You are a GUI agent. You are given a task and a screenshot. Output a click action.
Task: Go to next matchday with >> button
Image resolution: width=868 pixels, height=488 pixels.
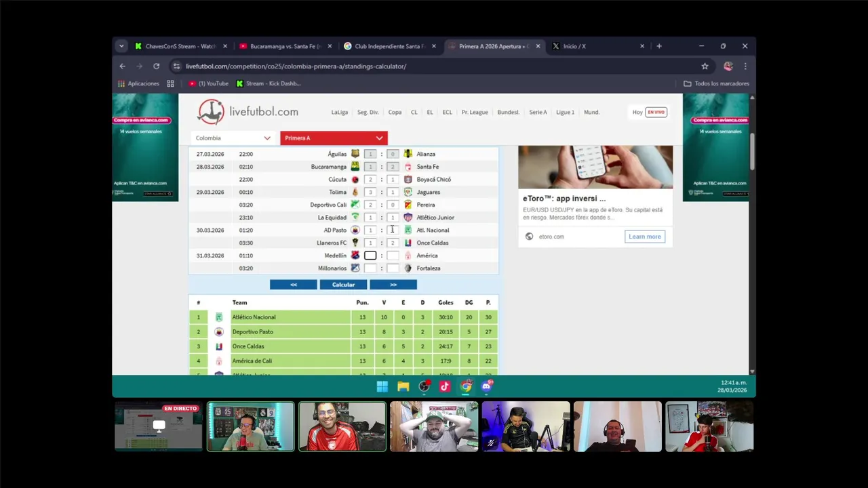393,285
